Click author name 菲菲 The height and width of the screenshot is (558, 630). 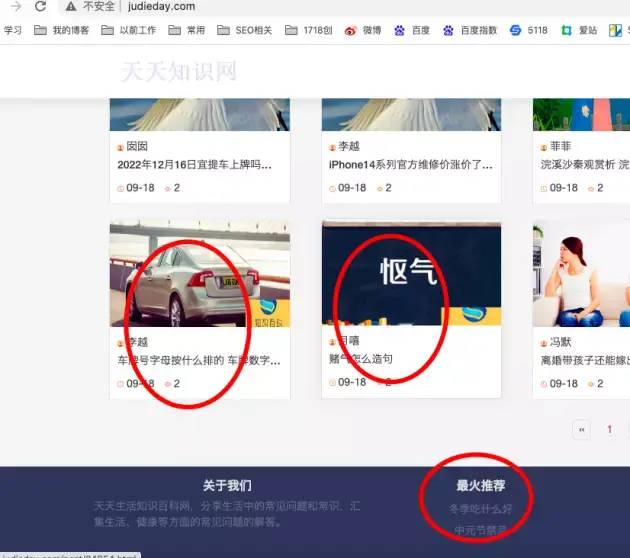tap(560, 146)
